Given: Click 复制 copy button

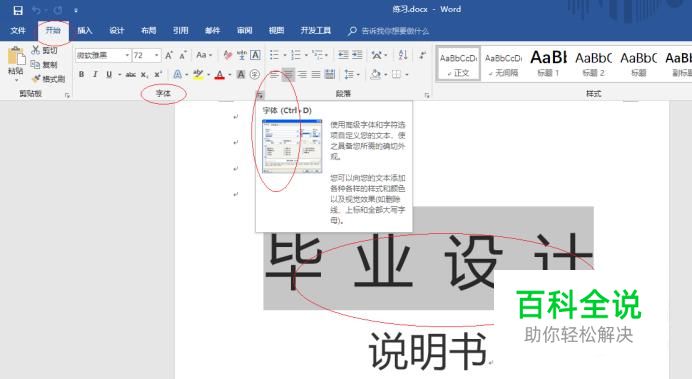Looking at the screenshot, I should click(x=44, y=64).
